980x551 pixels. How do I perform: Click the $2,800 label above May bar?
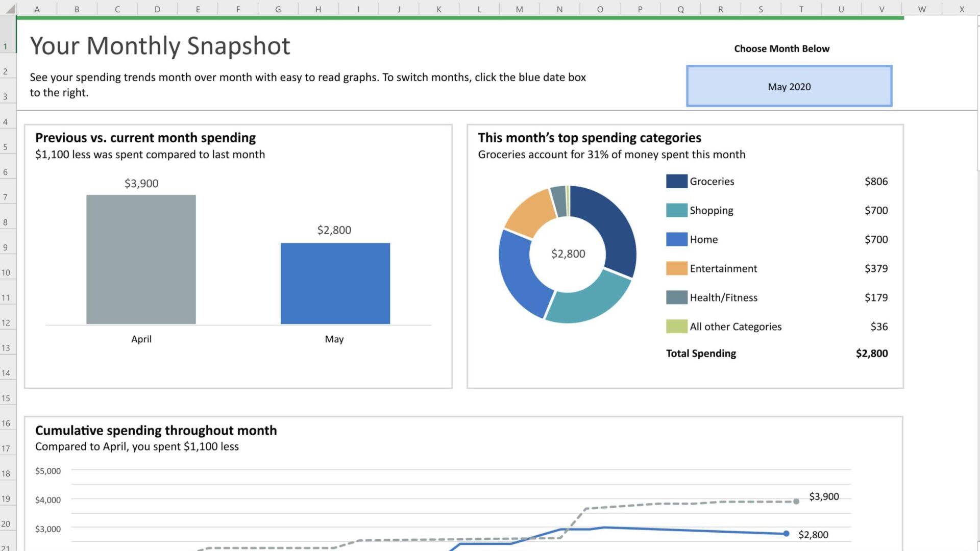[x=334, y=230]
